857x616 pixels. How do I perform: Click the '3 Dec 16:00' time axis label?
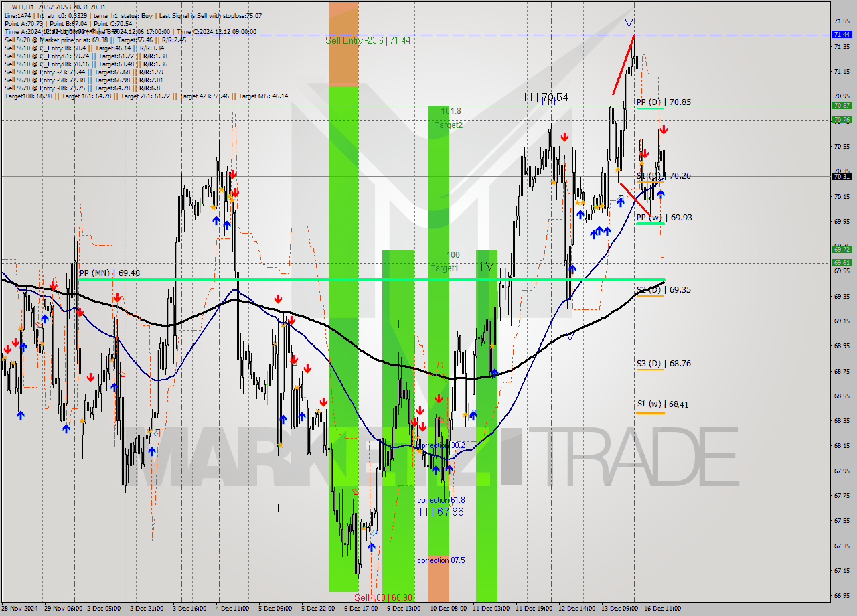coord(188,609)
